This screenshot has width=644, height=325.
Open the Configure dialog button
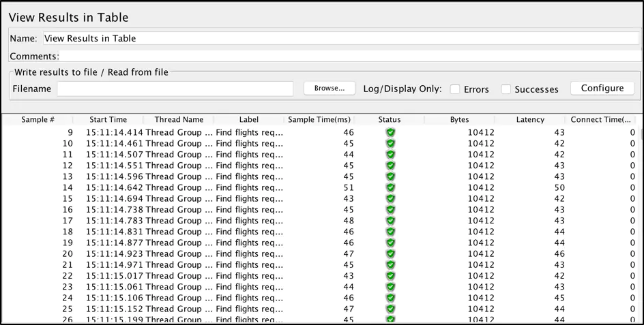click(x=602, y=88)
